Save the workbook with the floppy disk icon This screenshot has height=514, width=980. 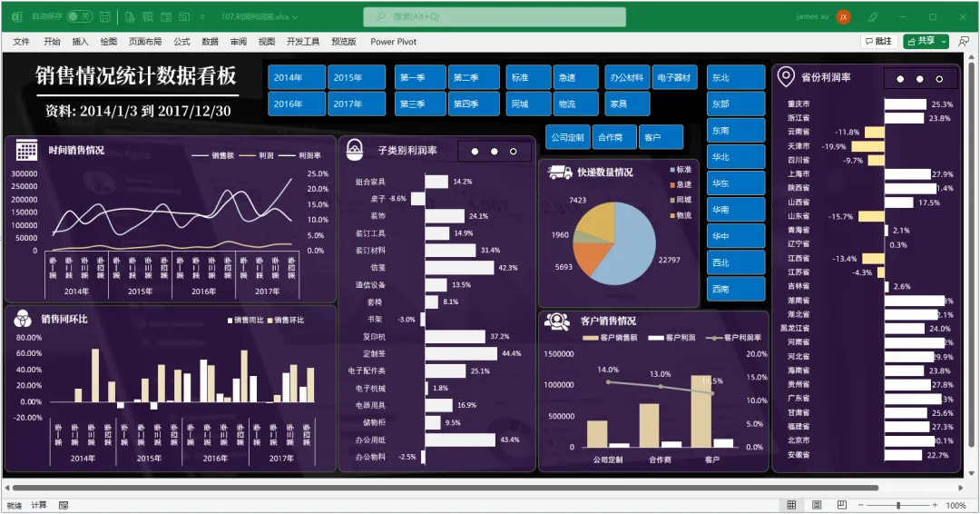point(105,17)
